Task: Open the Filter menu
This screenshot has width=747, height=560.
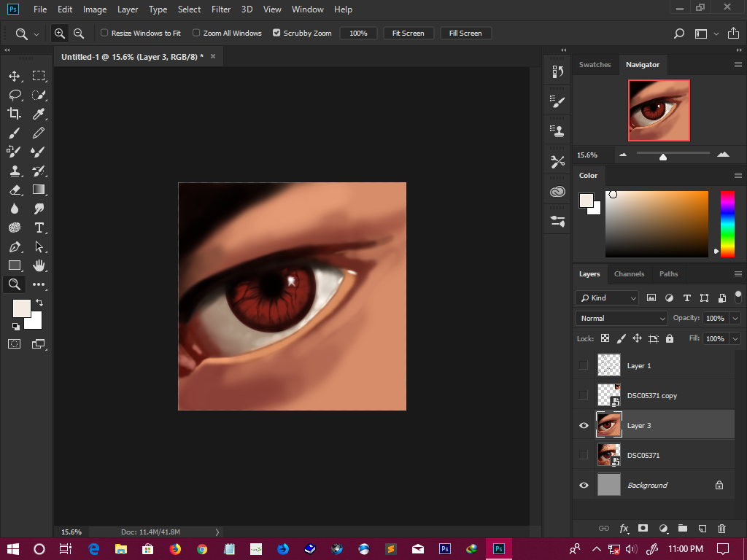Action: coord(221,9)
